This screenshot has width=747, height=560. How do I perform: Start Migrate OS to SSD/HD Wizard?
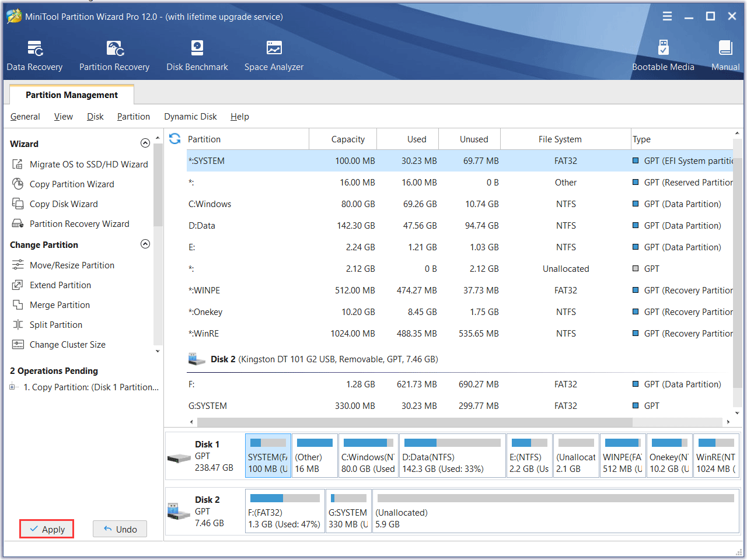click(80, 164)
